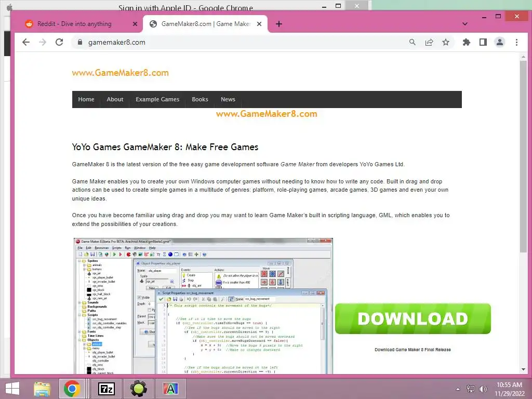This screenshot has width=532, height=399.
Task: Open a new tab with the plus button
Action: (x=279, y=24)
